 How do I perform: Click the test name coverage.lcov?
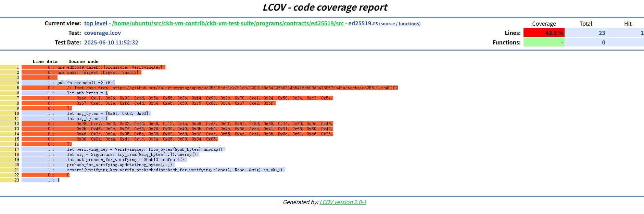tap(102, 33)
